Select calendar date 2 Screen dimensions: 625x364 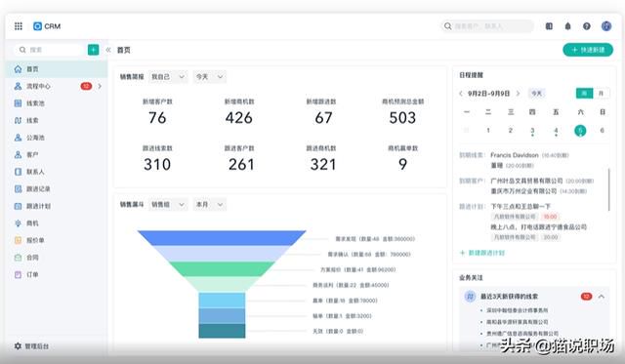(510, 130)
